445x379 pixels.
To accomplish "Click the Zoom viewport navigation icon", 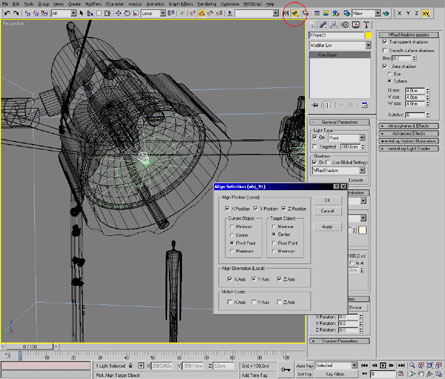I will tap(412, 365).
